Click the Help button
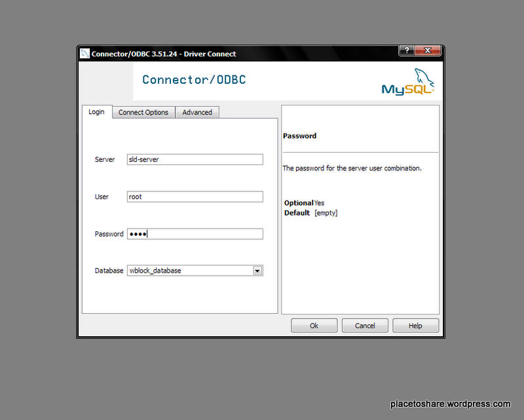This screenshot has height=420, width=524. click(415, 326)
